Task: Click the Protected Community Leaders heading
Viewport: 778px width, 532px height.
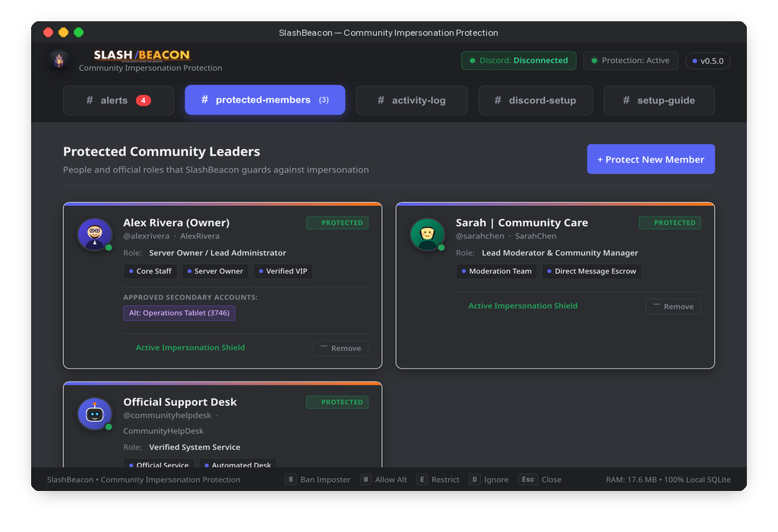Action: (162, 151)
